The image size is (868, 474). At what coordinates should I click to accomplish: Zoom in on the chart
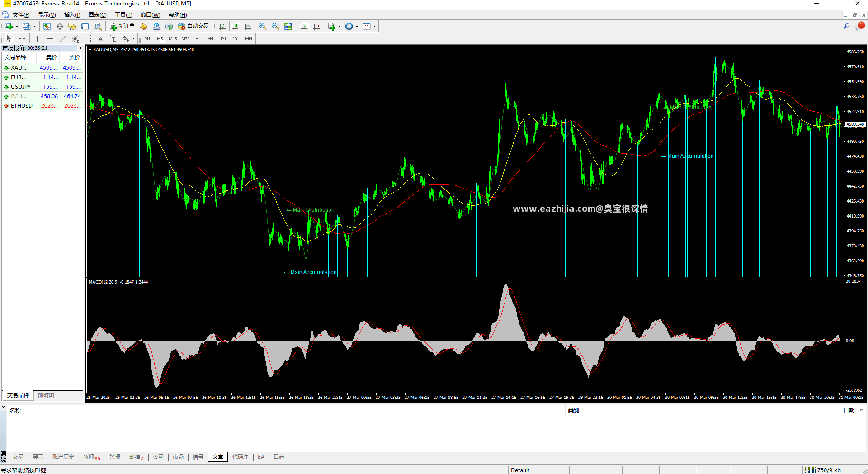tap(263, 26)
